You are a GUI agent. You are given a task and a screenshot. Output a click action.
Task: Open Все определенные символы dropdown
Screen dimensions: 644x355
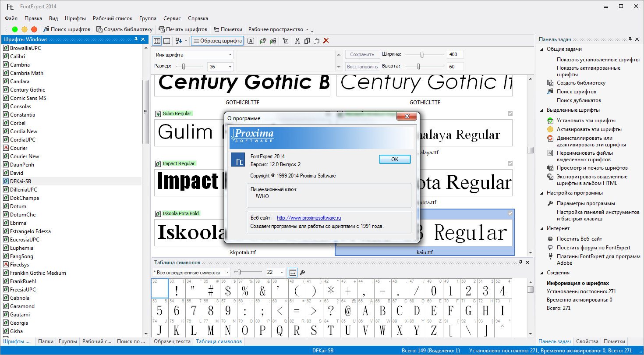(x=191, y=273)
